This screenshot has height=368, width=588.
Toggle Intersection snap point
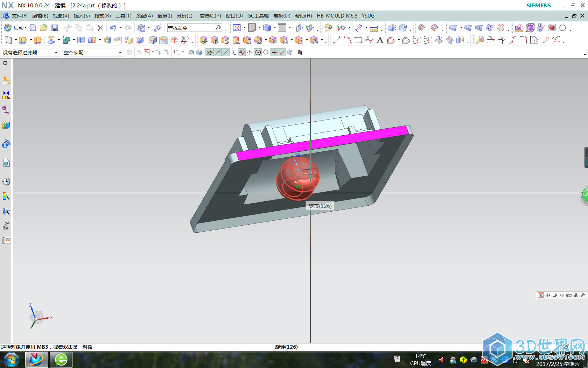coord(250,53)
